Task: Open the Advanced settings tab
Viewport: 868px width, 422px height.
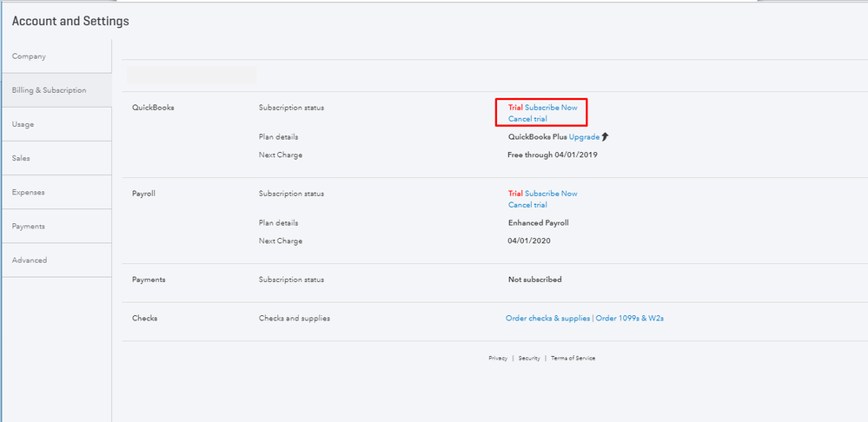Action: tap(30, 260)
